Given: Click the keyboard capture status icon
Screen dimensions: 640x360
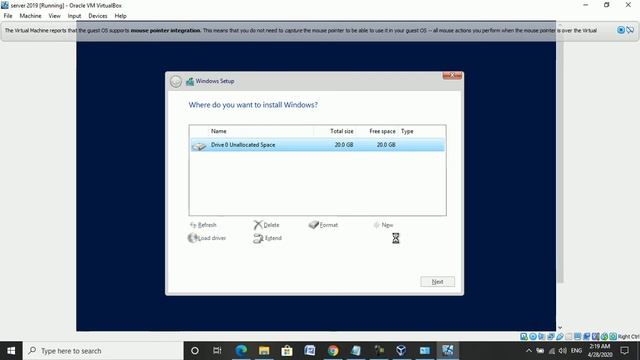Looking at the screenshot, I should (613, 336).
